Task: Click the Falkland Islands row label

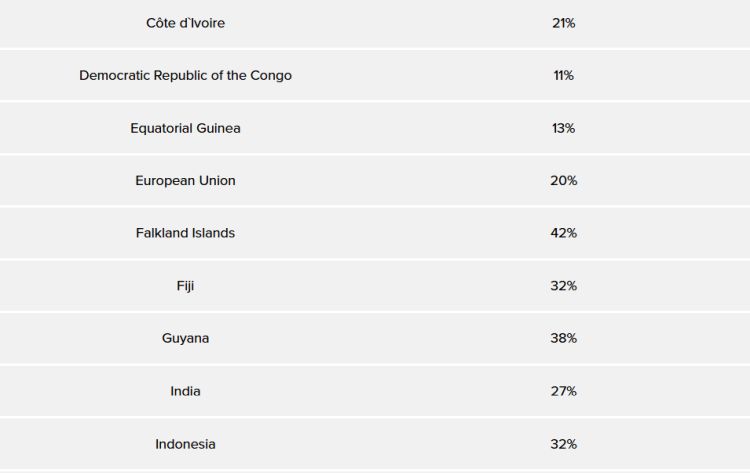Action: click(185, 233)
